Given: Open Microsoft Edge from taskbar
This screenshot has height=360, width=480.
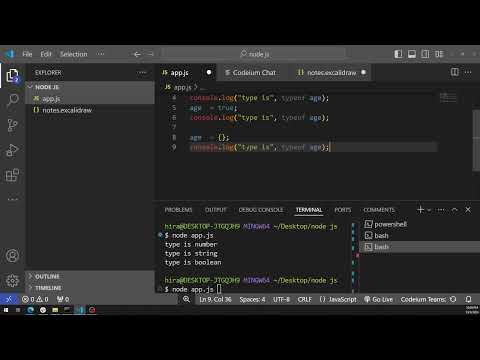Looking at the screenshot, I should tap(30, 310).
